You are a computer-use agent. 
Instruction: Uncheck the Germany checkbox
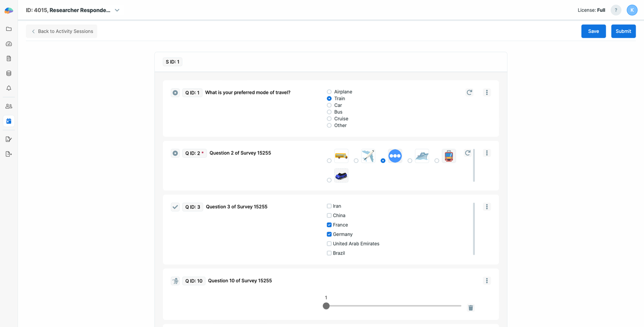[329, 235]
